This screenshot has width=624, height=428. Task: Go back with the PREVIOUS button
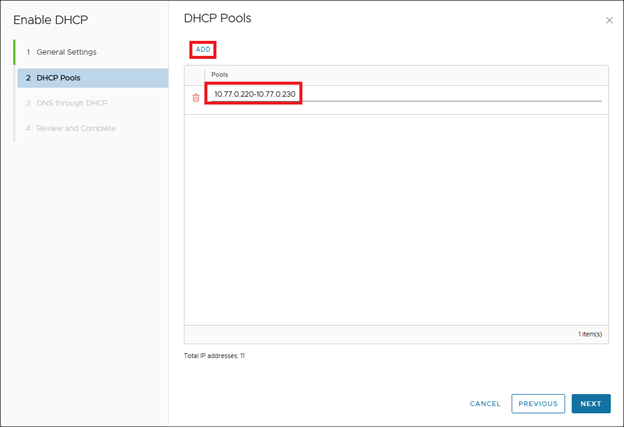click(x=538, y=404)
